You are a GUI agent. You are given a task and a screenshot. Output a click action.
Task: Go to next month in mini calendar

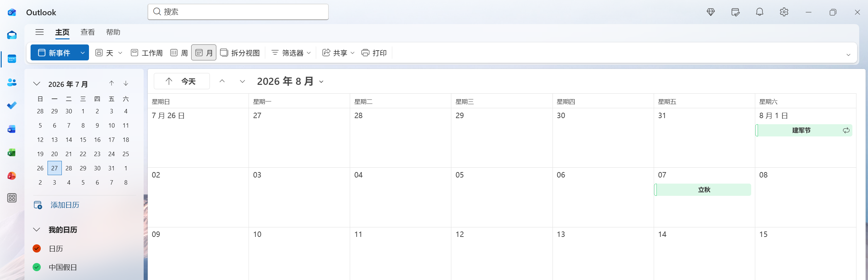[126, 83]
